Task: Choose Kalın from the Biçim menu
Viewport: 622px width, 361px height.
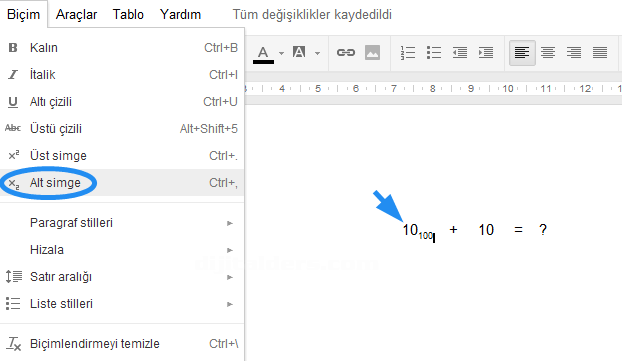Action: point(122,48)
